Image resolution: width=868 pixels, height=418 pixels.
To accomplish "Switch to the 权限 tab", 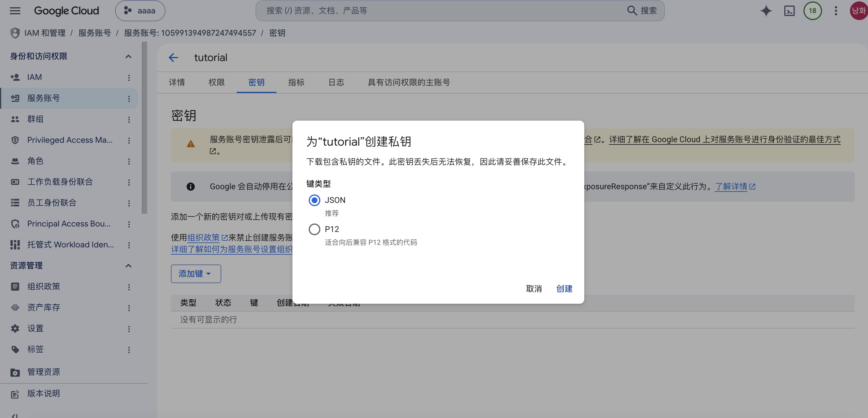I will (x=217, y=83).
